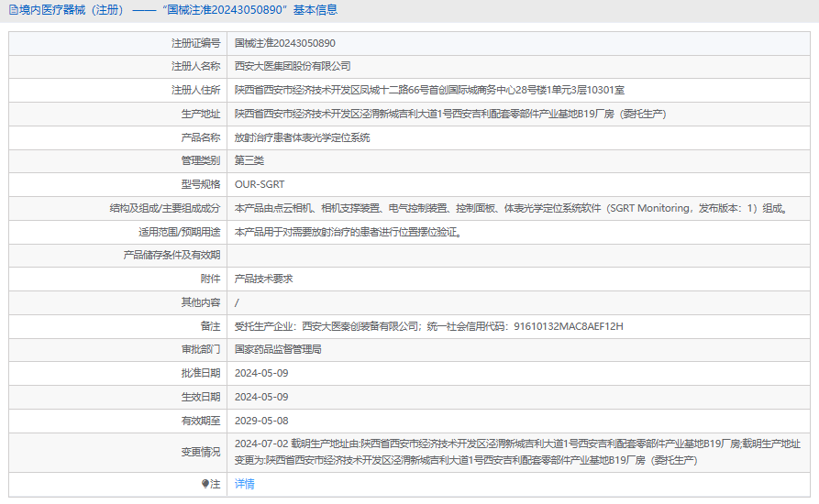Screen dimensions: 819x504
Task: Open the 详情 link
Action: (x=245, y=484)
